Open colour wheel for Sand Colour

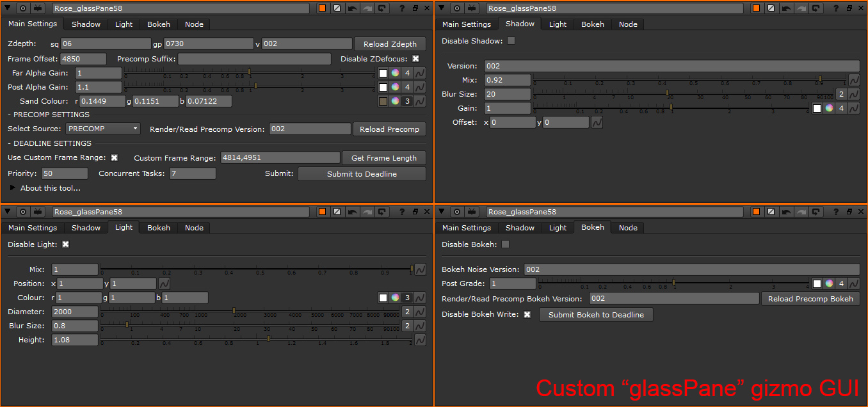(x=395, y=101)
